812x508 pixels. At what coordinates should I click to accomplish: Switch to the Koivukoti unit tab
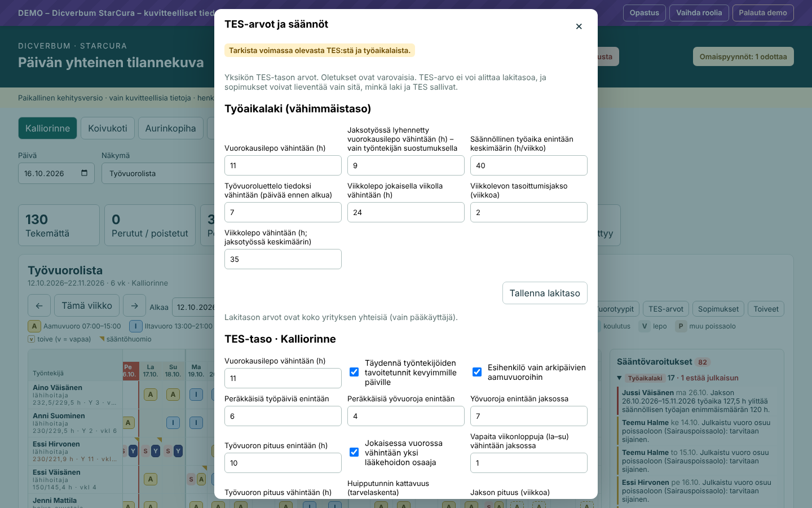[108, 128]
